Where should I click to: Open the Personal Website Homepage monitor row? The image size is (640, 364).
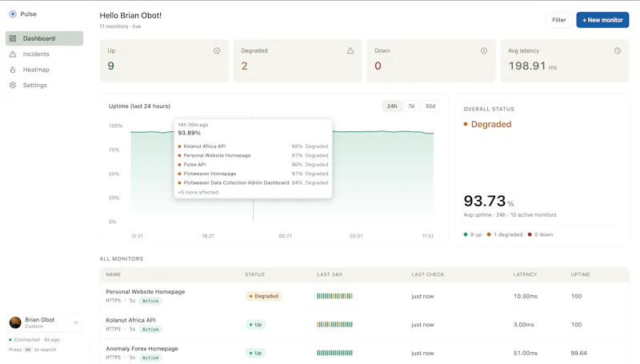coord(364,296)
